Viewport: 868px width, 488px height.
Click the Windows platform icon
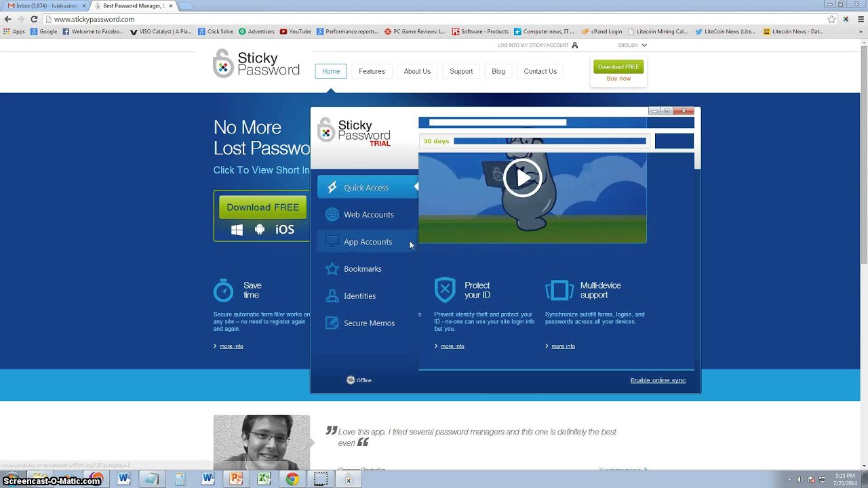coord(237,230)
